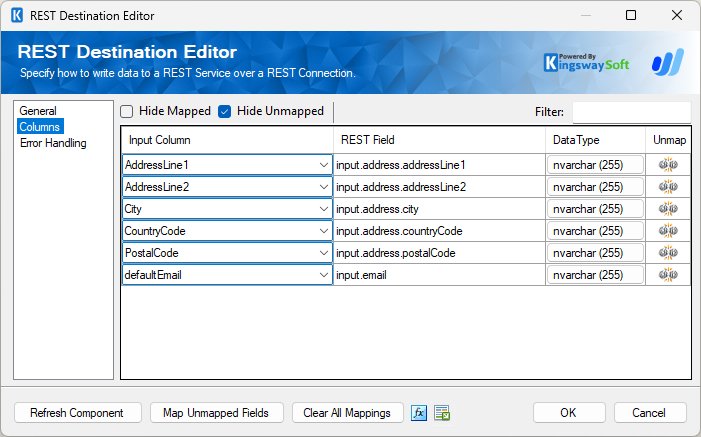Click the Powered By KingswaySoft logo

(x=586, y=63)
